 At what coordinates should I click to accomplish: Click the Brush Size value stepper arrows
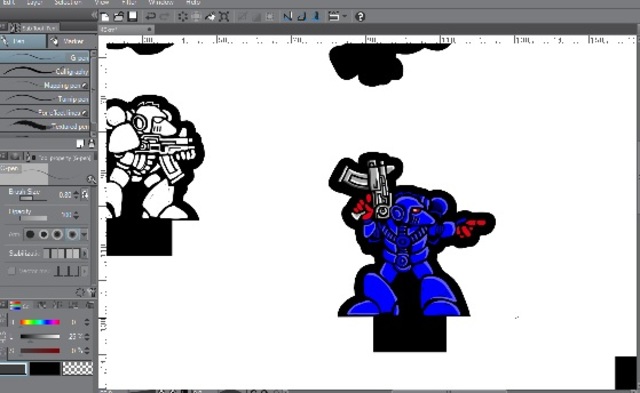pos(76,195)
